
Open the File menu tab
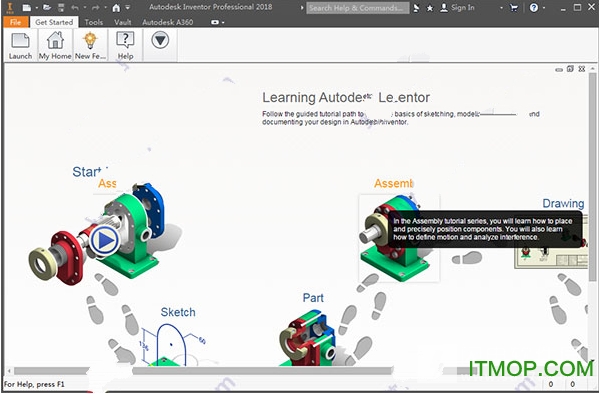[15, 22]
